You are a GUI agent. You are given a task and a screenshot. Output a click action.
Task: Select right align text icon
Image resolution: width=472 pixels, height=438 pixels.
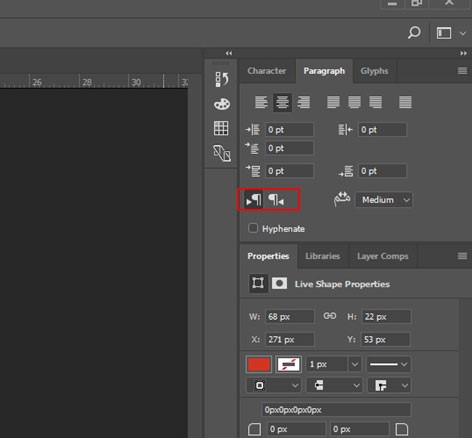pos(304,102)
